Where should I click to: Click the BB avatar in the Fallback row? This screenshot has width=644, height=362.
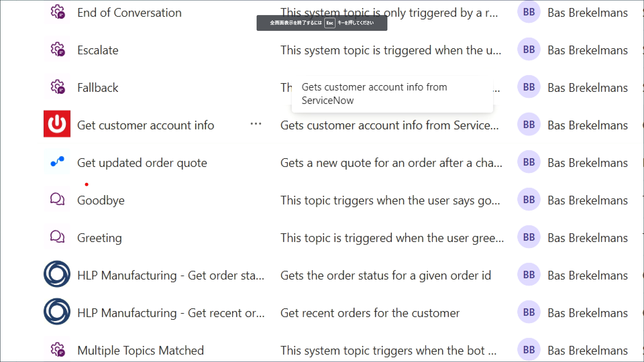tap(529, 87)
